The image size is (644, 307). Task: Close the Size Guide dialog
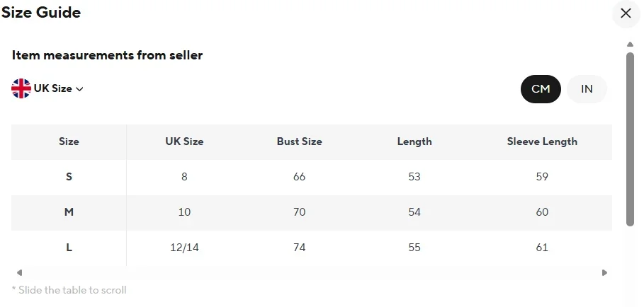(x=626, y=13)
